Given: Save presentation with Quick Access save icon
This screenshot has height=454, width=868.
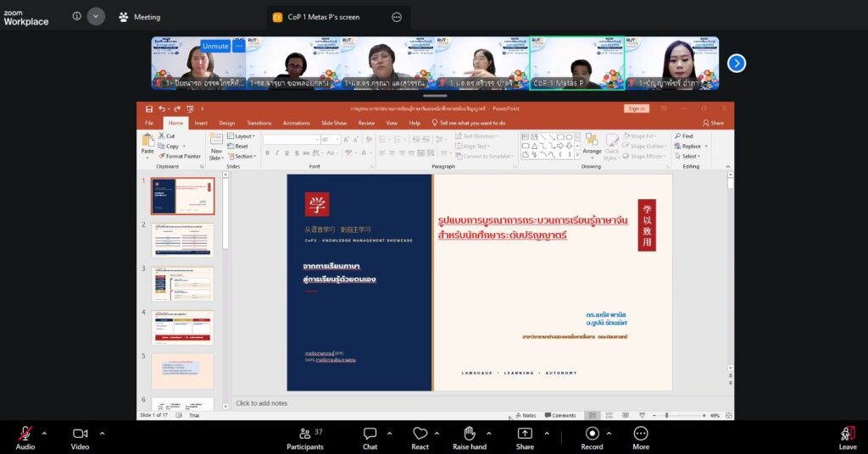Looking at the screenshot, I should click(x=149, y=109).
